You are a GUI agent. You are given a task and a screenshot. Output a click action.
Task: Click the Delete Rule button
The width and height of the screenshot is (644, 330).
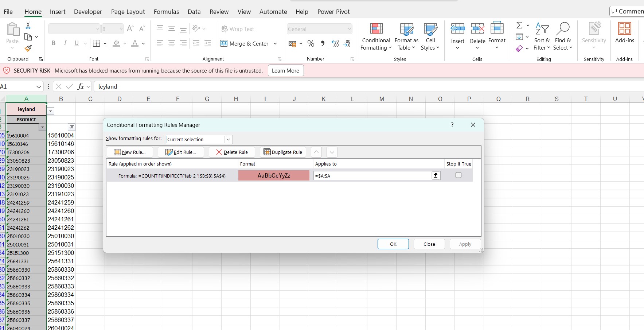coord(232,152)
